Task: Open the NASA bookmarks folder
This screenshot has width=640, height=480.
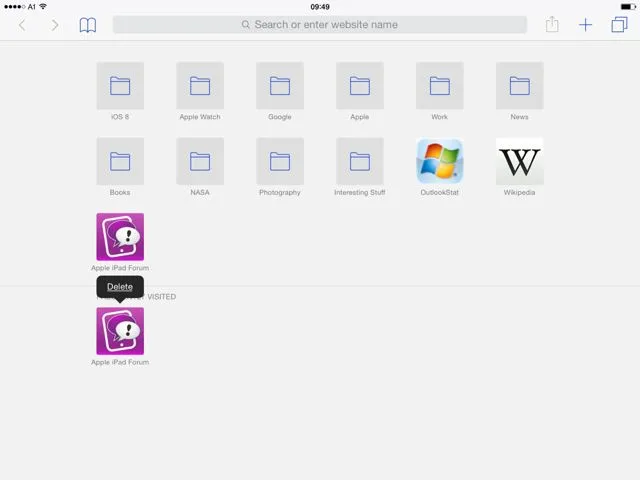Action: (200, 161)
